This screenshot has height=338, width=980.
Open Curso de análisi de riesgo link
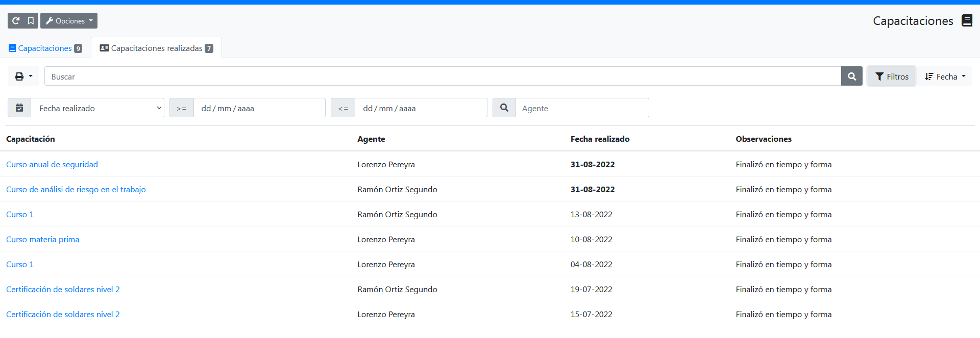coord(76,189)
